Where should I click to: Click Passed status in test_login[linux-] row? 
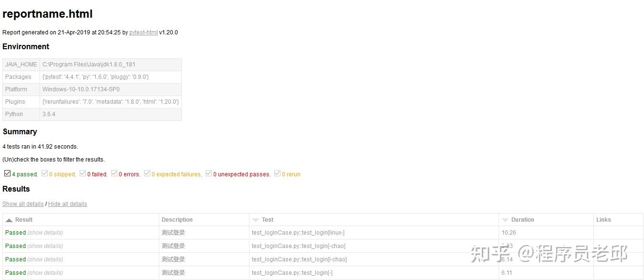[x=15, y=233]
